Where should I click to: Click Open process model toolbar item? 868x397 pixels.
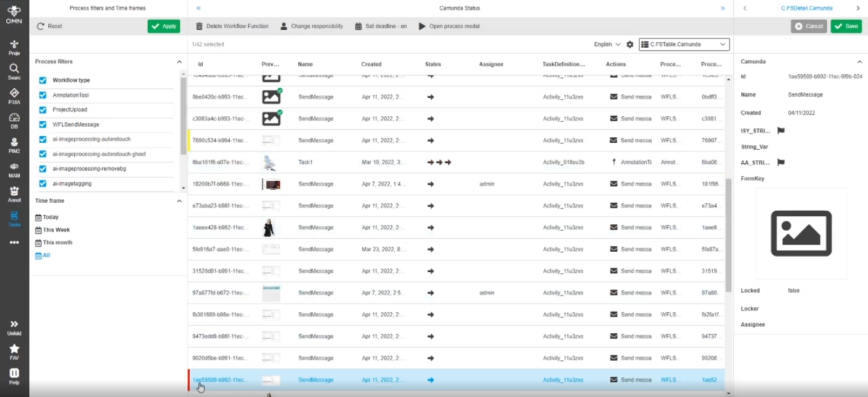pos(449,26)
